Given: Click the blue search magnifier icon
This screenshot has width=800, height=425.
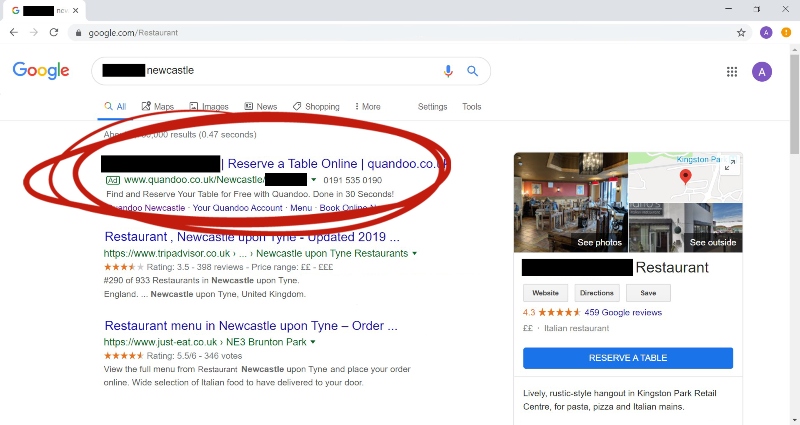Looking at the screenshot, I should [x=472, y=71].
